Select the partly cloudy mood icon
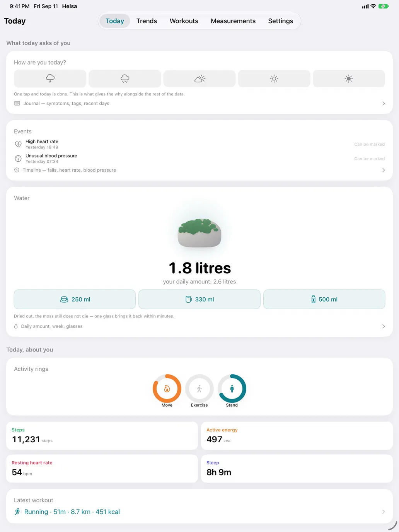Image resolution: width=399 pixels, height=532 pixels. (199, 78)
